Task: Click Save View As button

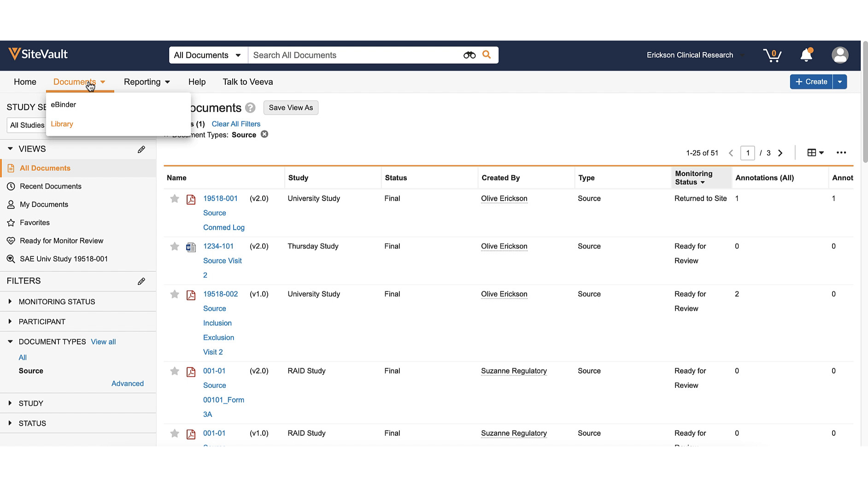Action: pyautogui.click(x=291, y=107)
